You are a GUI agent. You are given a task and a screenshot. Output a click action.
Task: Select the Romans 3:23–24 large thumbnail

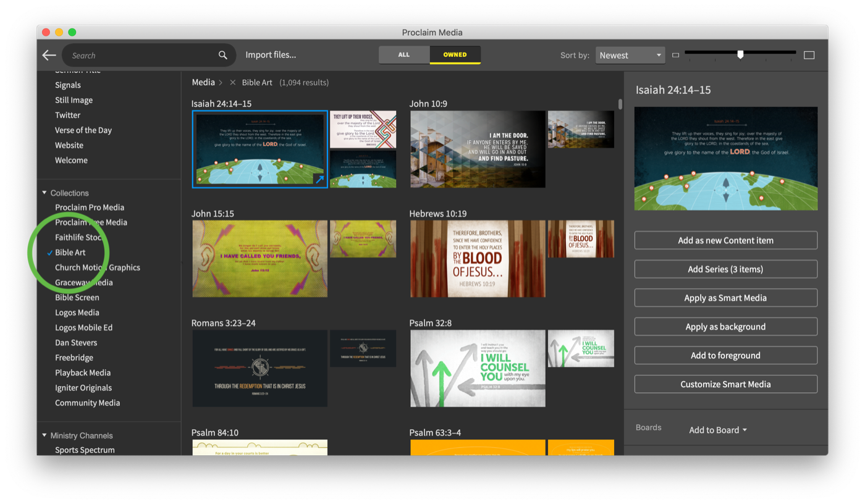pyautogui.click(x=260, y=368)
